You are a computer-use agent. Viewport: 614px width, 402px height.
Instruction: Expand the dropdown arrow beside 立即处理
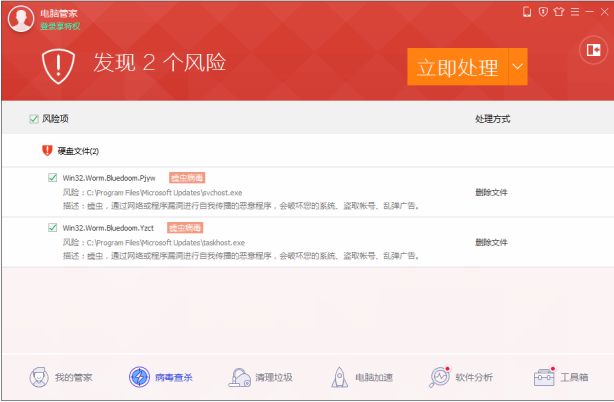517,67
